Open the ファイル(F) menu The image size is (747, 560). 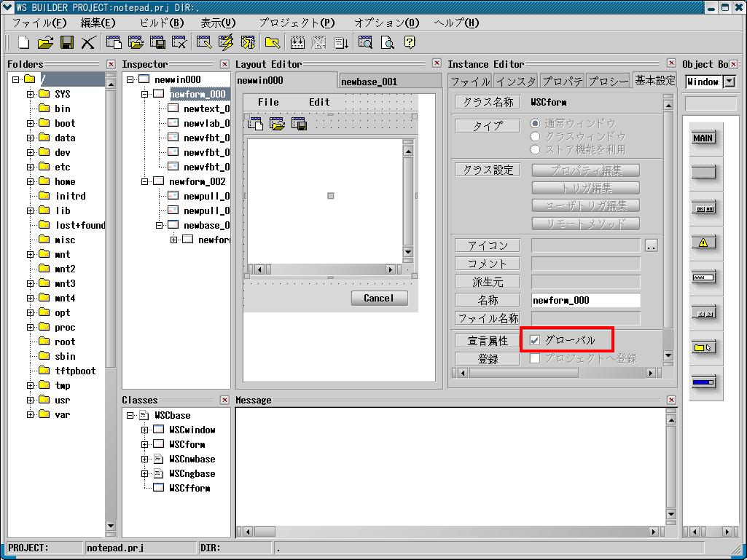(x=39, y=23)
